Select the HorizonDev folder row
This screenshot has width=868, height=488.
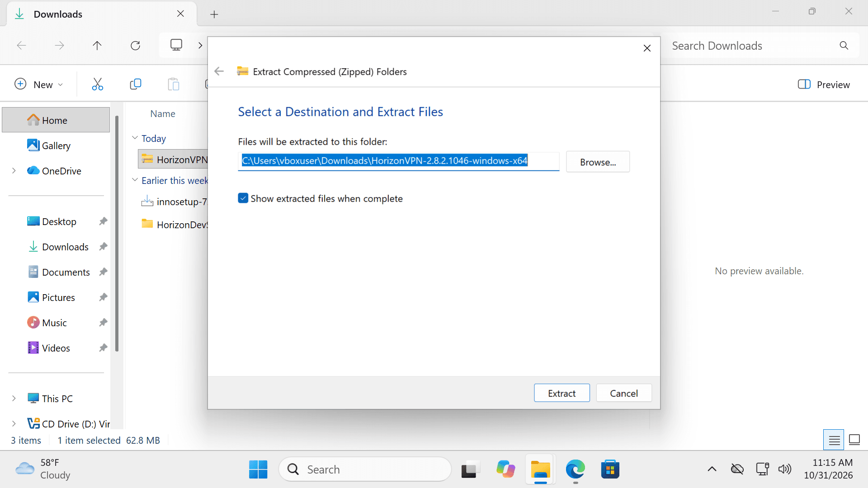pyautogui.click(x=174, y=225)
